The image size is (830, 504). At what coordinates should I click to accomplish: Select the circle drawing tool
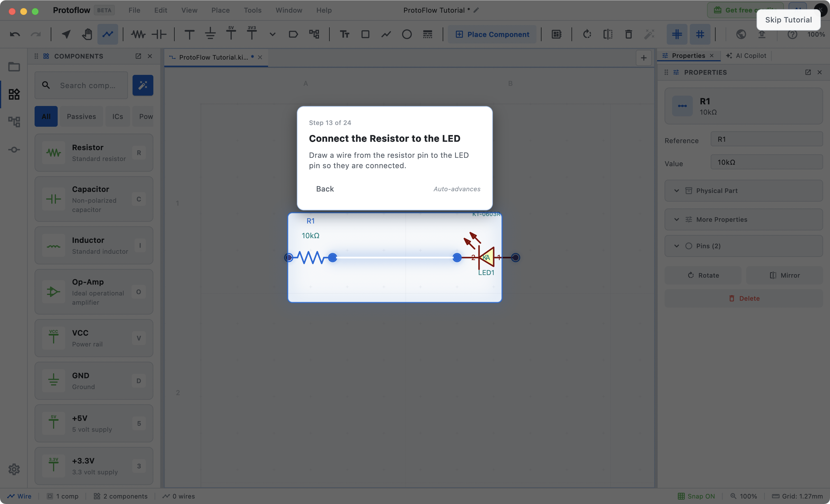[x=407, y=34]
